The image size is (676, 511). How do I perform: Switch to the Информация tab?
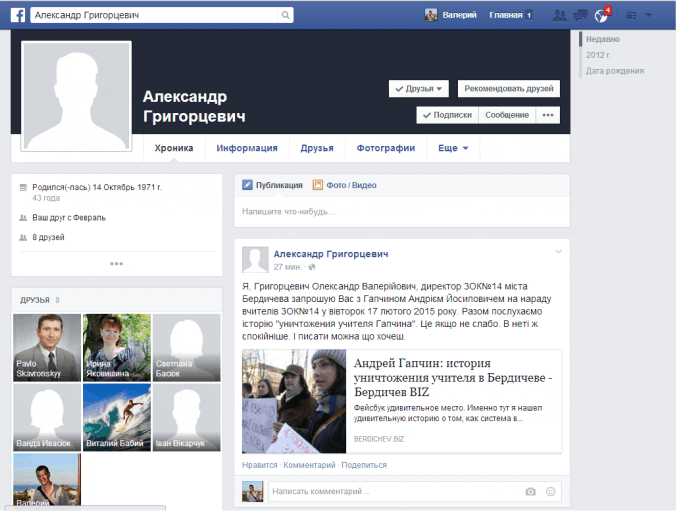[x=247, y=148]
